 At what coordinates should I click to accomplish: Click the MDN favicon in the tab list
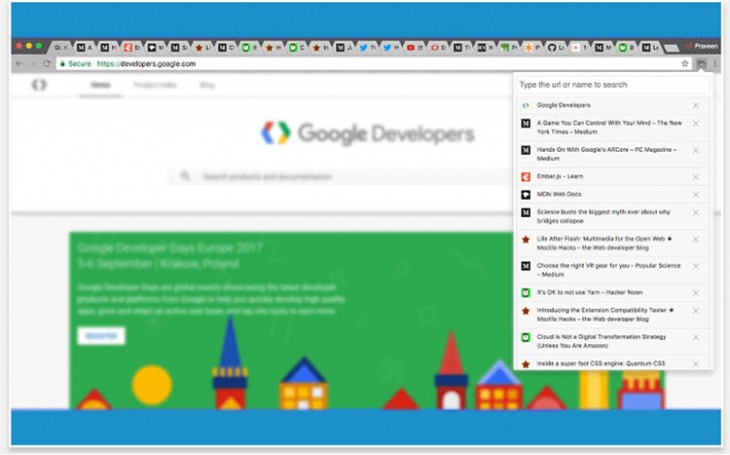(x=526, y=195)
